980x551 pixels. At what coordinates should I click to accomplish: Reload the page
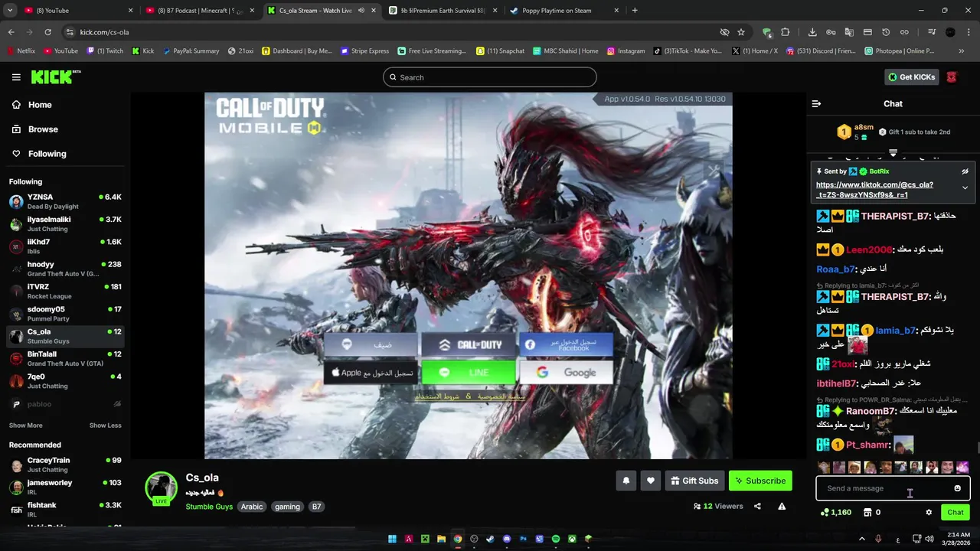(47, 32)
